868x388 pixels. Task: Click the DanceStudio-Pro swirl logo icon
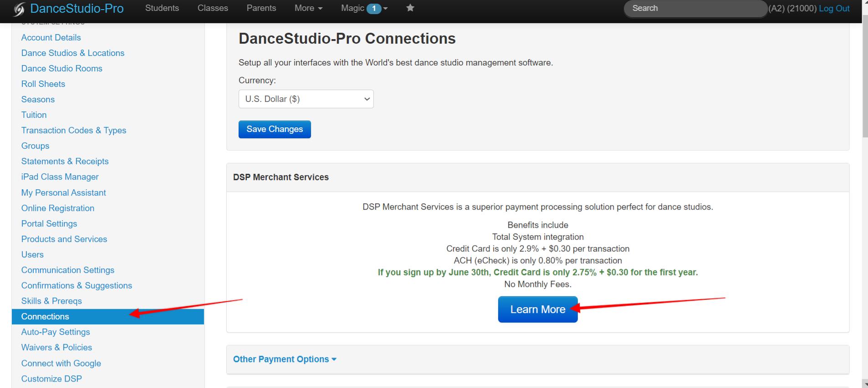coord(19,9)
